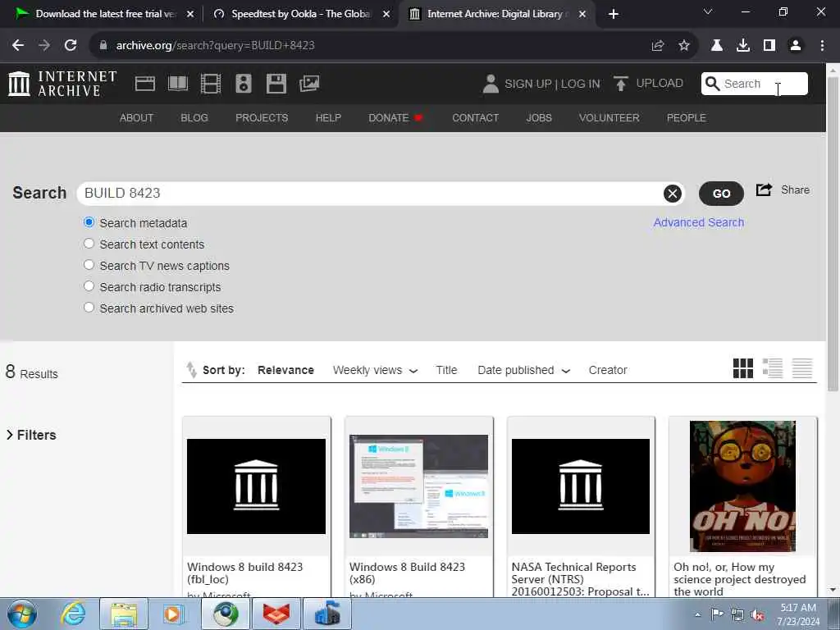Open the Software floppy disk icon
This screenshot has width=840, height=630.
coord(276,84)
